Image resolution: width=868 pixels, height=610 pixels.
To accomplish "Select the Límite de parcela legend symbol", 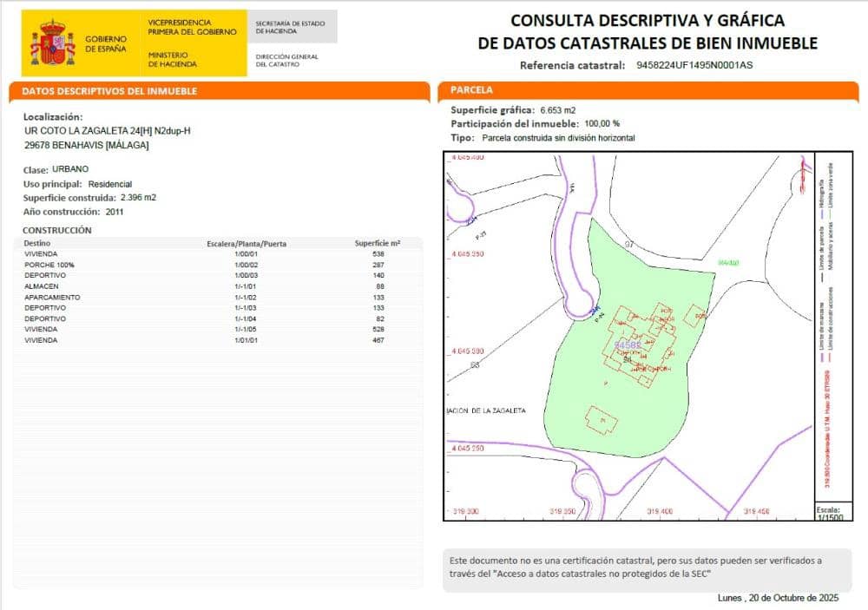I will tap(824, 278).
